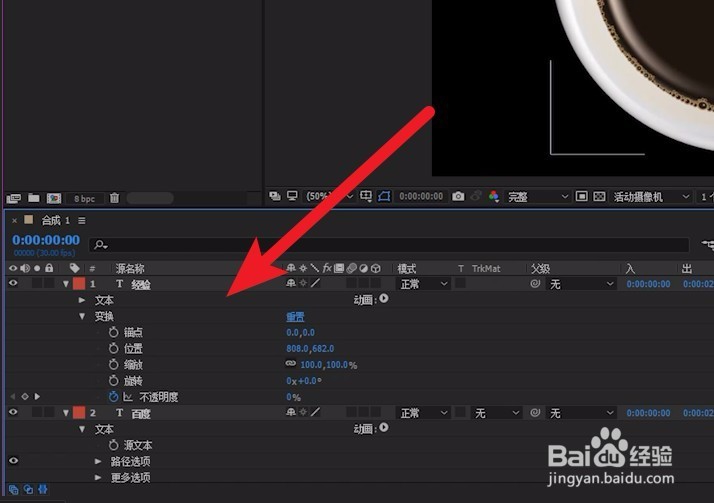Click the TrkMat column header
Image resolution: width=714 pixels, height=503 pixels.
[x=486, y=269]
